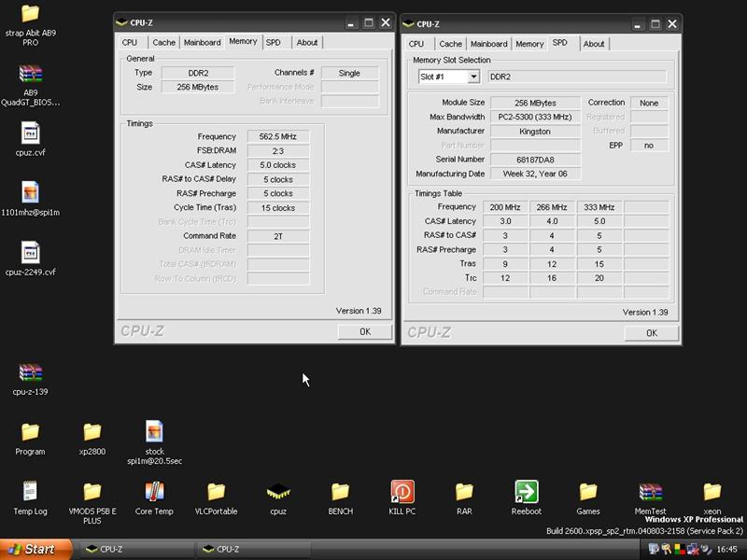Image resolution: width=747 pixels, height=560 pixels.
Task: Open About tab in the left CPU-Z window
Action: (x=307, y=42)
